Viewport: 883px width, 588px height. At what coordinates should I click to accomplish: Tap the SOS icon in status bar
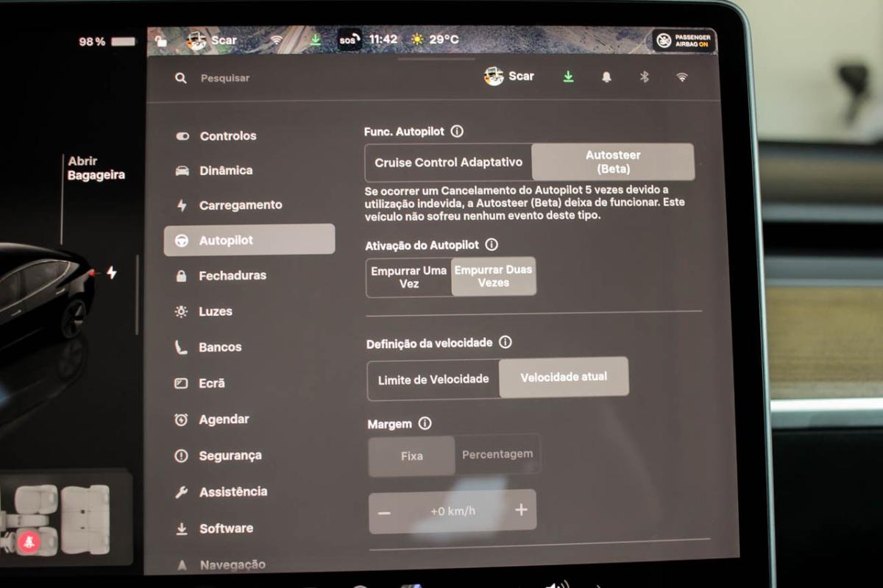(x=349, y=40)
